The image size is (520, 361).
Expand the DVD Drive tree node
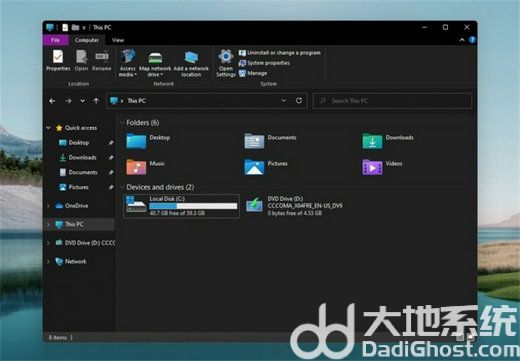pos(49,243)
